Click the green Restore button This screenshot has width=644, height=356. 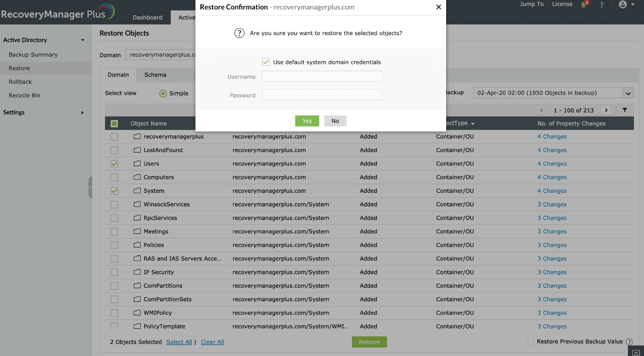pos(369,342)
